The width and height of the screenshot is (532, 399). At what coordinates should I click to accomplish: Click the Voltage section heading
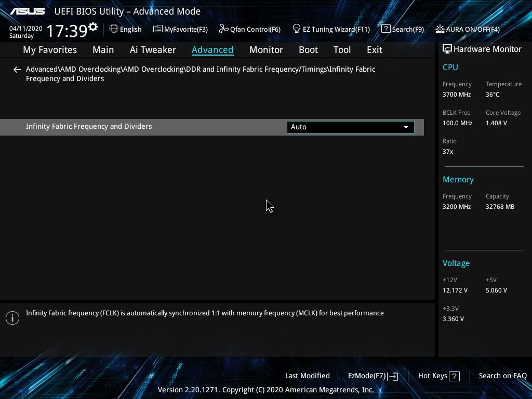coord(456,263)
